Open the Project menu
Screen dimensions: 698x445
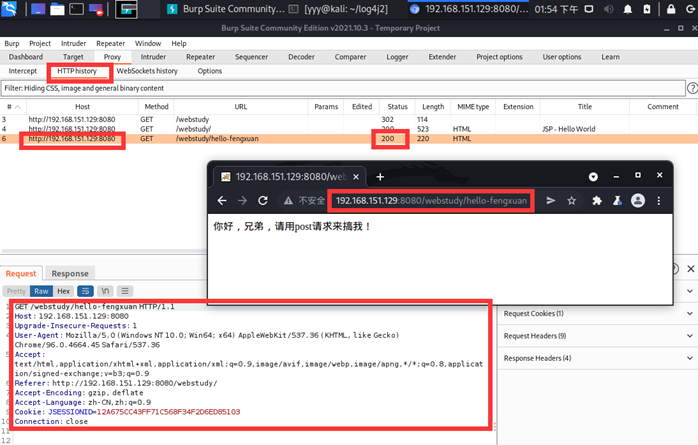(40, 43)
